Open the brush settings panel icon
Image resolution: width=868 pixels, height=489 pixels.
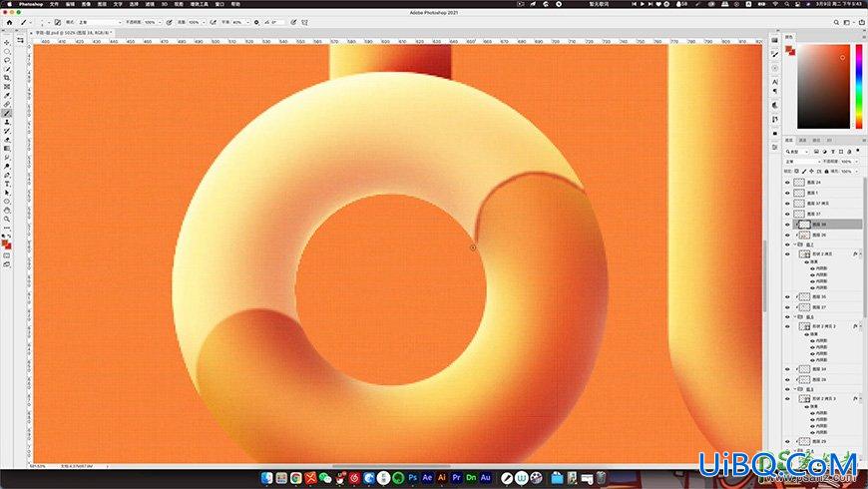(58, 22)
